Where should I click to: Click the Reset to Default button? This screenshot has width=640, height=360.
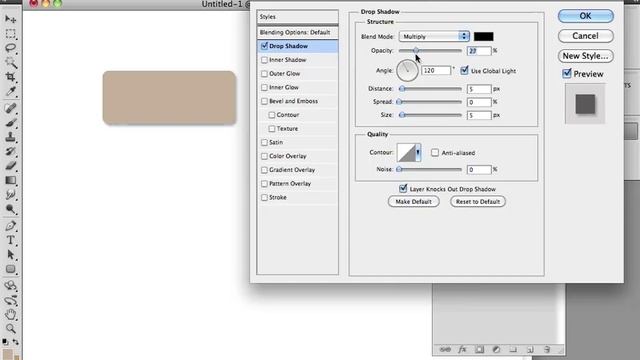click(x=478, y=202)
